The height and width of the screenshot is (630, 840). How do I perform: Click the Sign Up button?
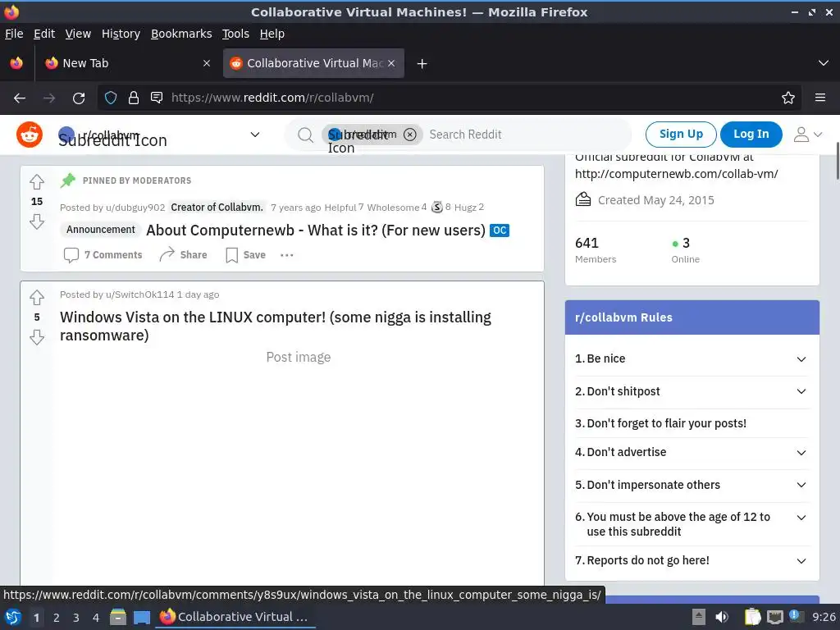[x=680, y=134]
